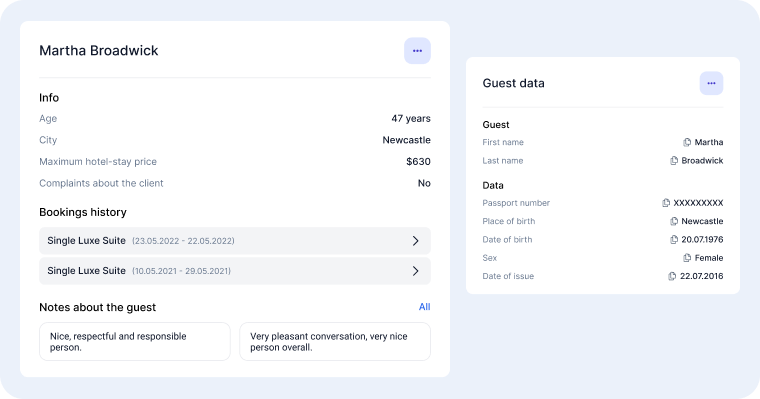Open the booking row dated 10.05.2021 - 29.05.2021
760x399 pixels.
pyautogui.click(x=235, y=271)
